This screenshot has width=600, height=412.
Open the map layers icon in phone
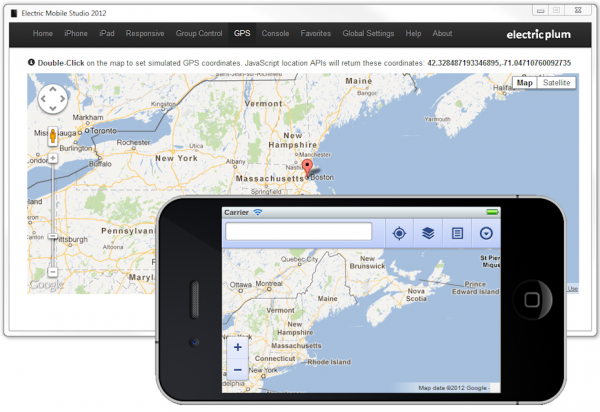click(x=427, y=233)
